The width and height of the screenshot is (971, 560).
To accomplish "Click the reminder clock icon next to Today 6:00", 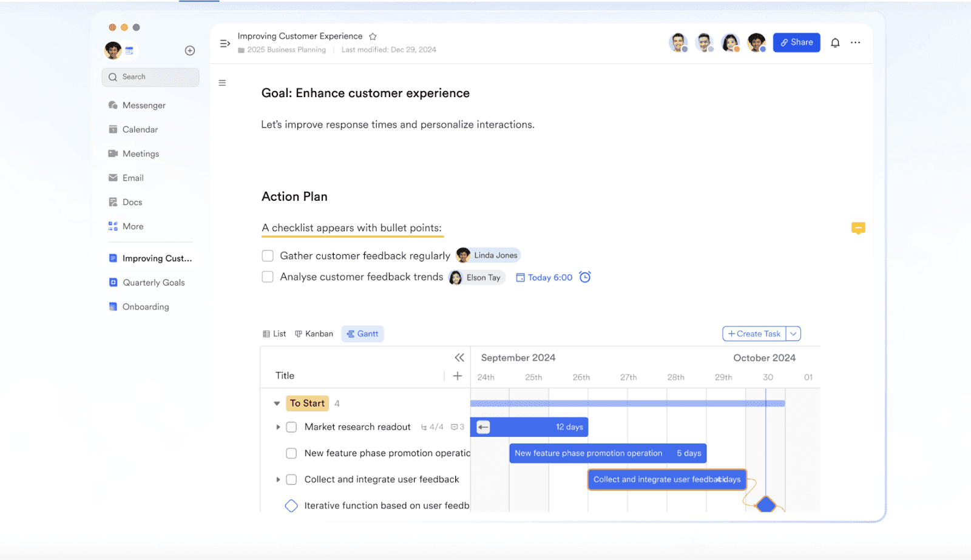I will pos(584,277).
